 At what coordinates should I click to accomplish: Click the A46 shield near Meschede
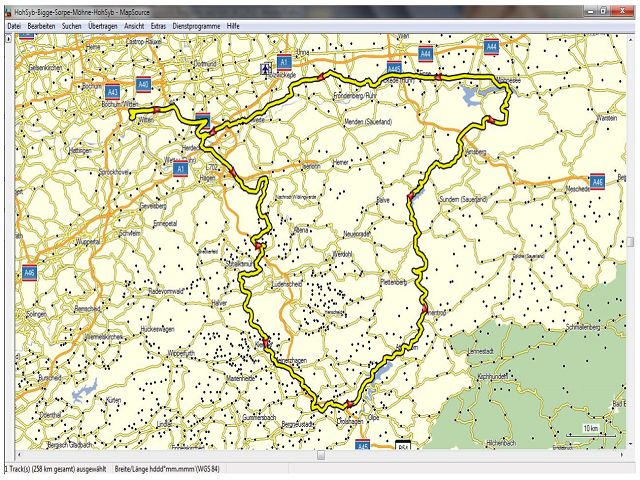(x=597, y=181)
